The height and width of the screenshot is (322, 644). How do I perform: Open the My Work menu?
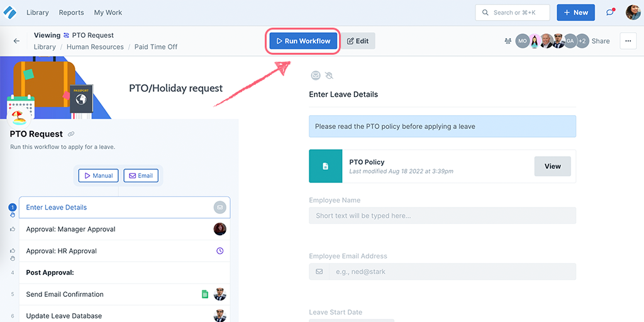click(108, 13)
